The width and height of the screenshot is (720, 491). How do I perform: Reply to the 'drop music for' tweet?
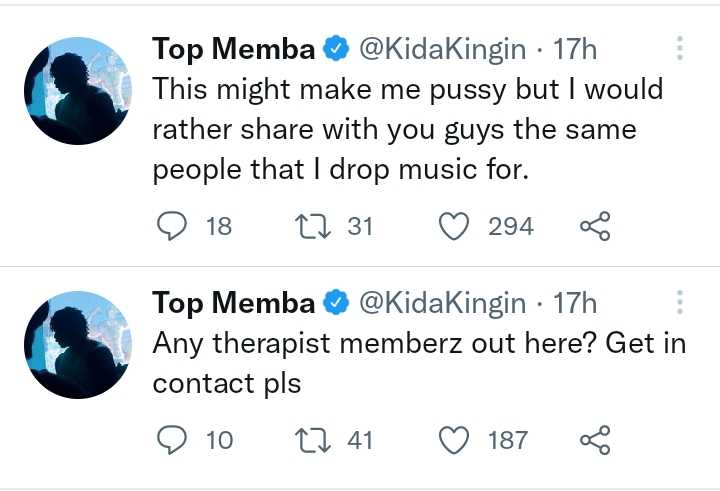172,227
